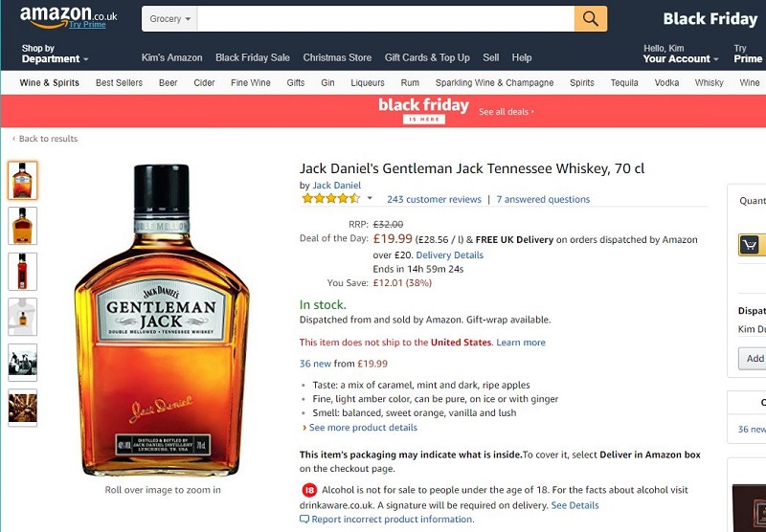Open the 243 customer reviews link

pos(434,199)
